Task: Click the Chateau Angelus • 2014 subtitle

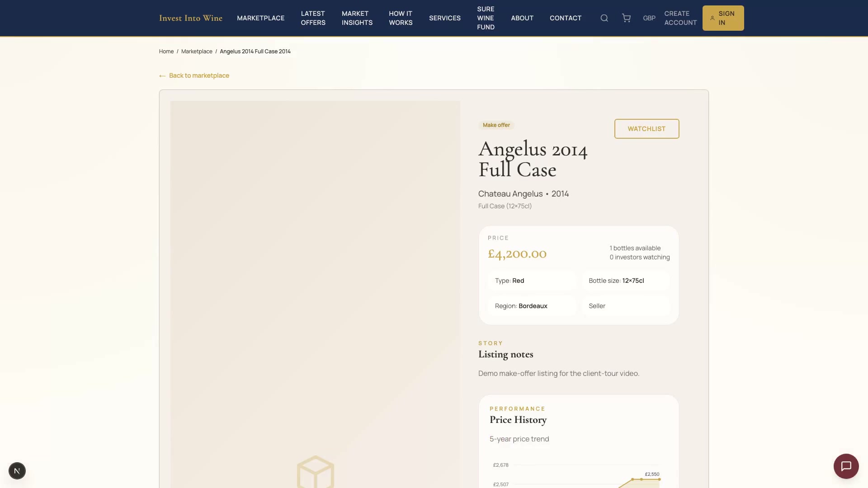Action: tap(524, 194)
